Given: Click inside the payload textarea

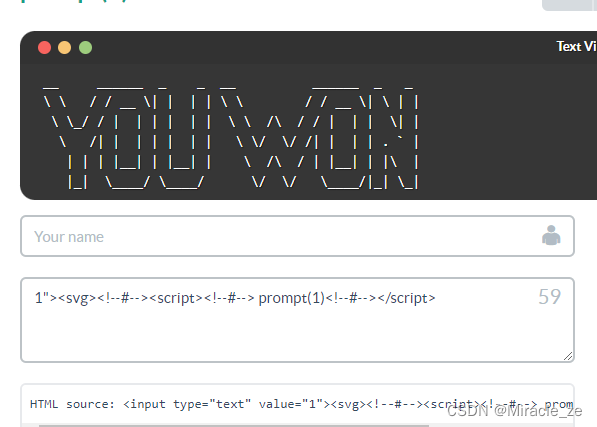Looking at the screenshot, I should coord(297,320).
